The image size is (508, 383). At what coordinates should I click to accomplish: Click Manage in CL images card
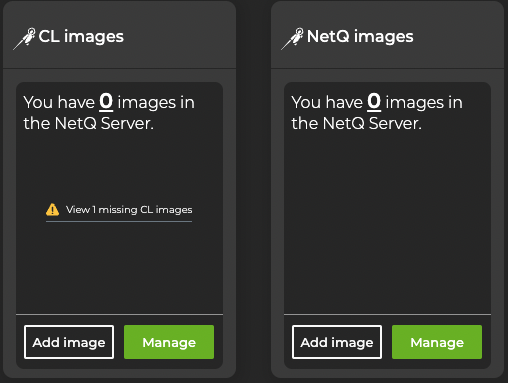pyautogui.click(x=169, y=342)
